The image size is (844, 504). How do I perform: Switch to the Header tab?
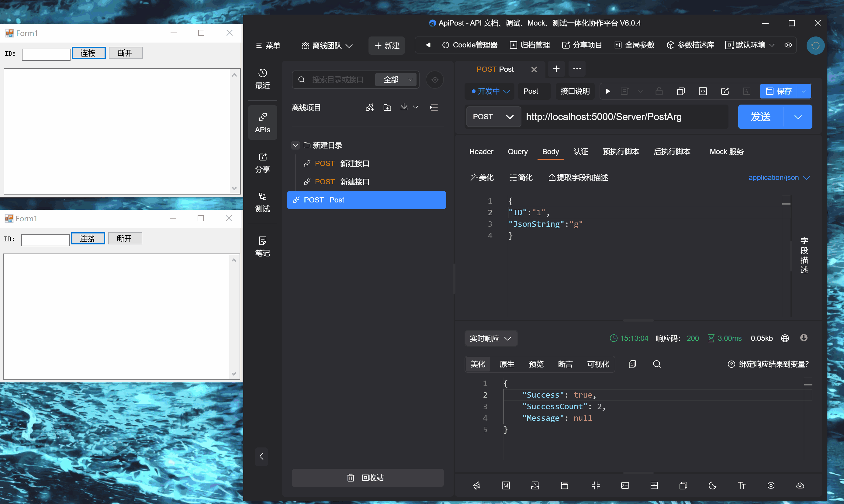[x=481, y=151]
